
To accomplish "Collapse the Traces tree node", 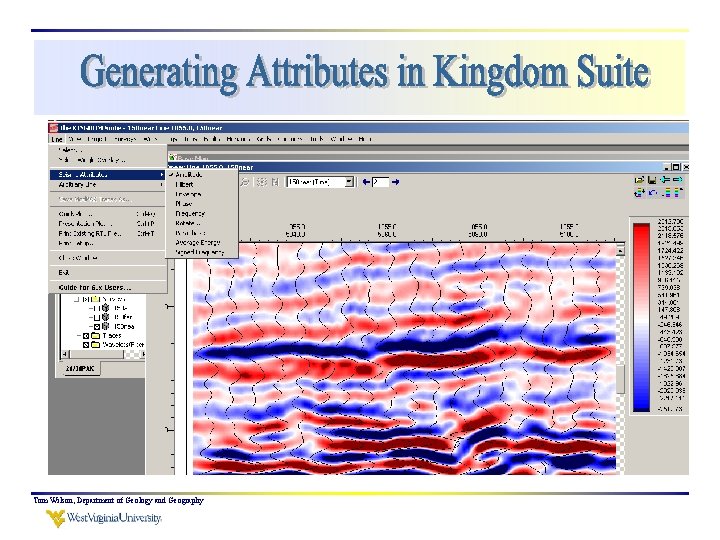I will coord(79,336).
